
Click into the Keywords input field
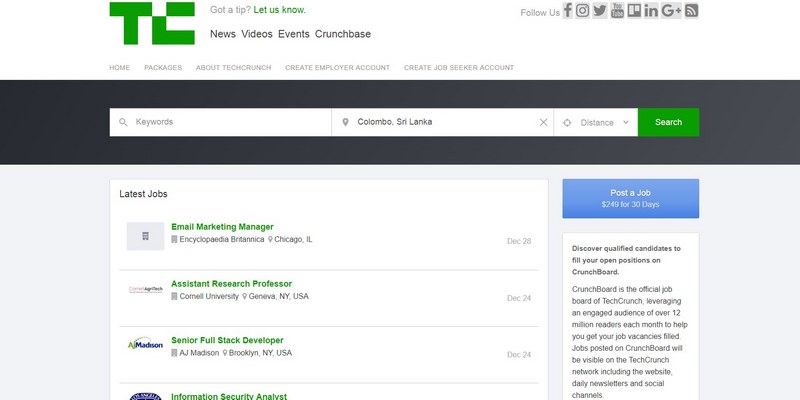point(220,122)
